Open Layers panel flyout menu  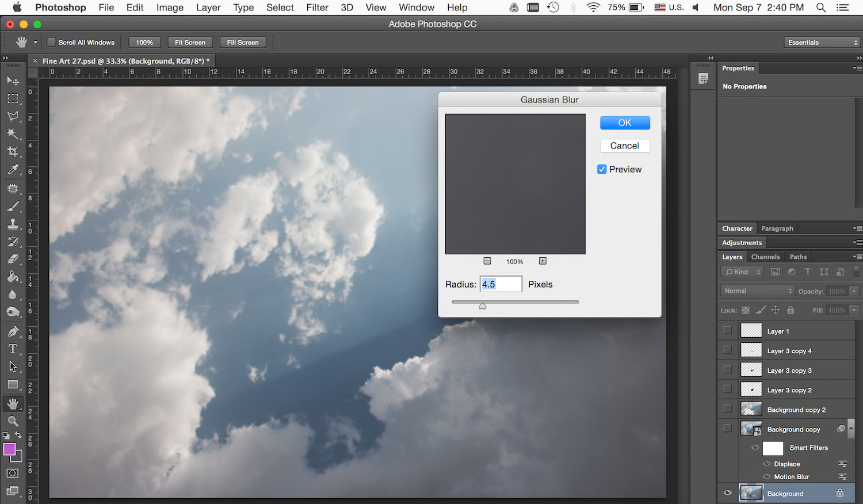(857, 257)
